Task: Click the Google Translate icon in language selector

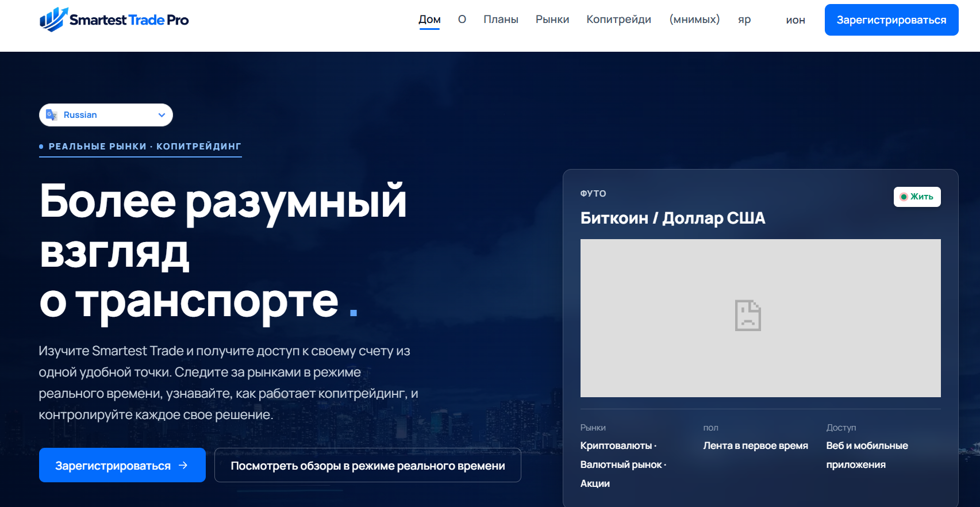Action: coord(52,115)
